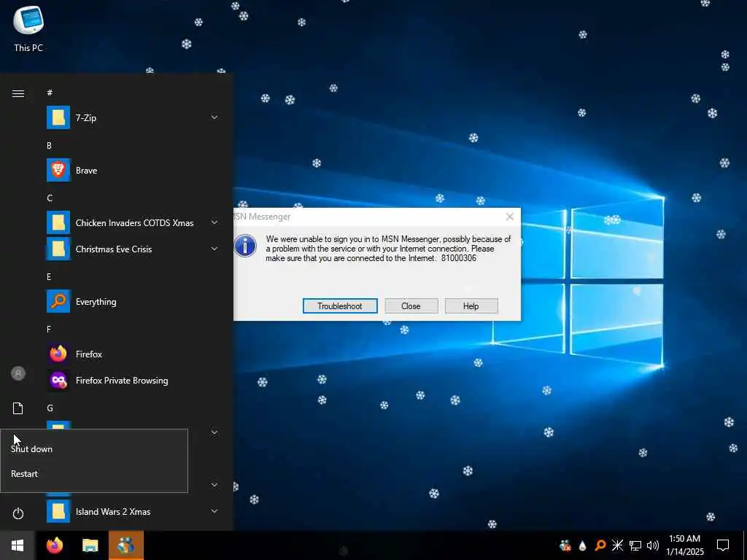
Task: Expand Christmas Eve Crisis folder chevron
Action: (214, 249)
